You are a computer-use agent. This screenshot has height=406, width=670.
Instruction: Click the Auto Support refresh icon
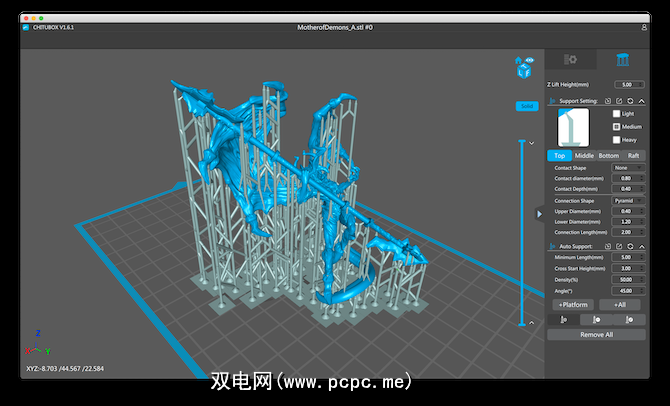(x=631, y=245)
